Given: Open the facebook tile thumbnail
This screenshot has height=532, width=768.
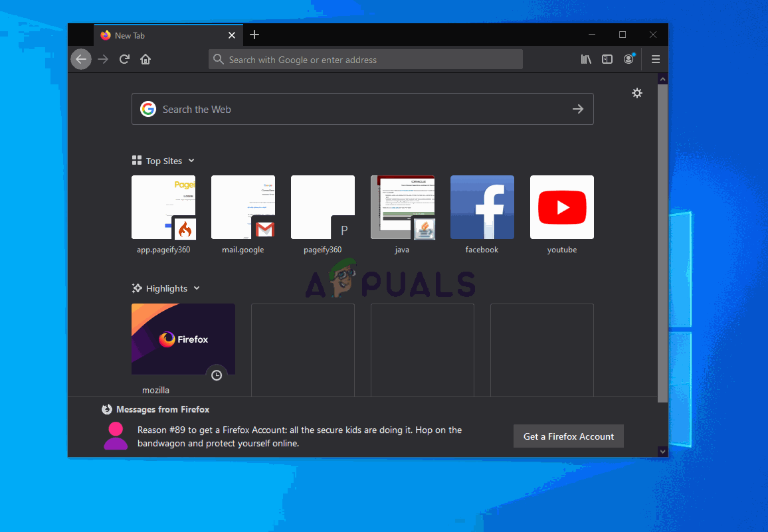Looking at the screenshot, I should 482,207.
